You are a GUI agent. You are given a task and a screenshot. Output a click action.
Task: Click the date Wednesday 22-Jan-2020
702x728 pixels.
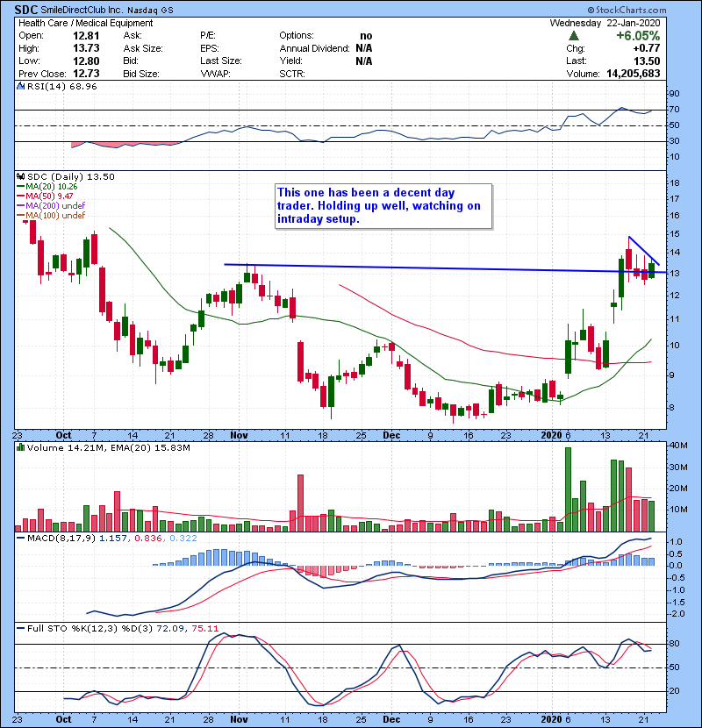coord(605,23)
